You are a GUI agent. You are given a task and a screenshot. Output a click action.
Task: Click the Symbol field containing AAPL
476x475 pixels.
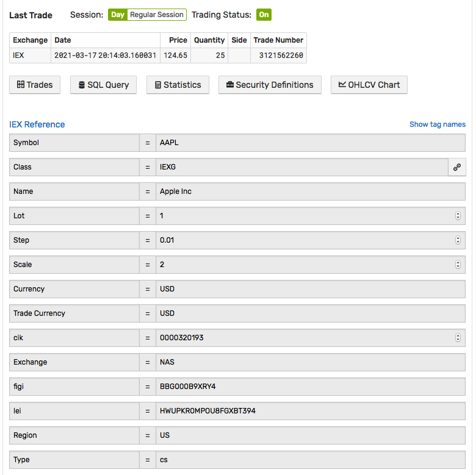[311, 143]
